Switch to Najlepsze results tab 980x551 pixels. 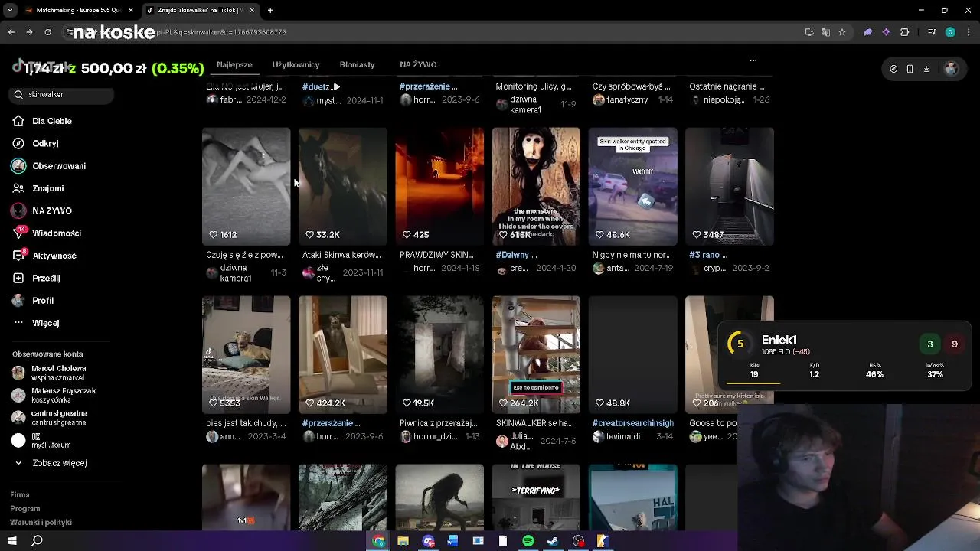(234, 64)
